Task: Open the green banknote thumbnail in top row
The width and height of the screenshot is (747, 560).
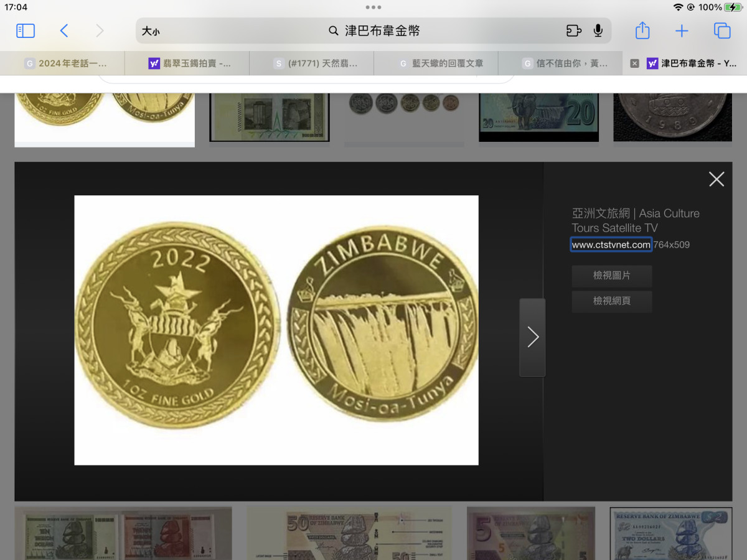Action: pos(270,117)
